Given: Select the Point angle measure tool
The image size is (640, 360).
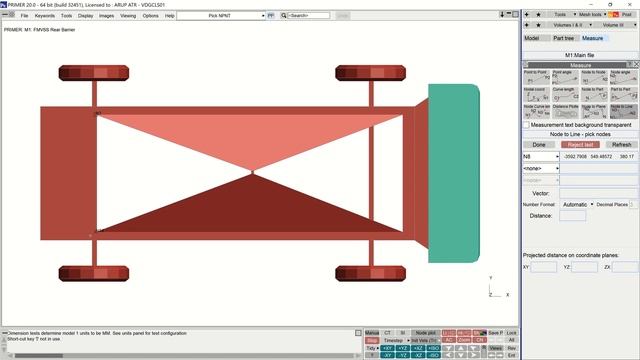Looking at the screenshot, I should [x=565, y=78].
